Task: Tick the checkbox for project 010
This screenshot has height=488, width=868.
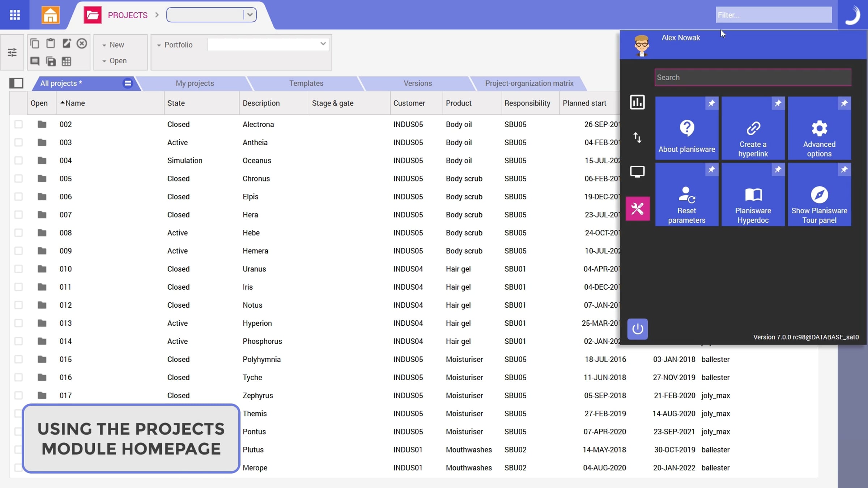Action: click(18, 269)
